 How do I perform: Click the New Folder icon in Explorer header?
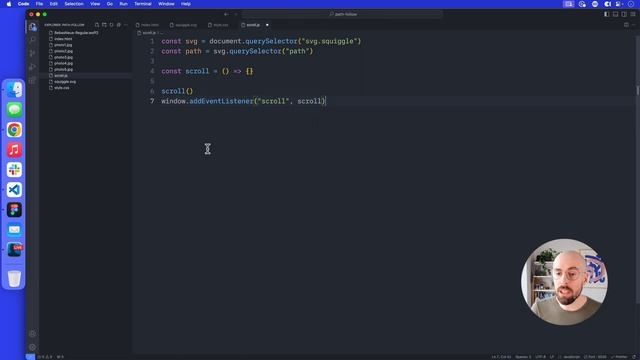pyautogui.click(x=104, y=25)
